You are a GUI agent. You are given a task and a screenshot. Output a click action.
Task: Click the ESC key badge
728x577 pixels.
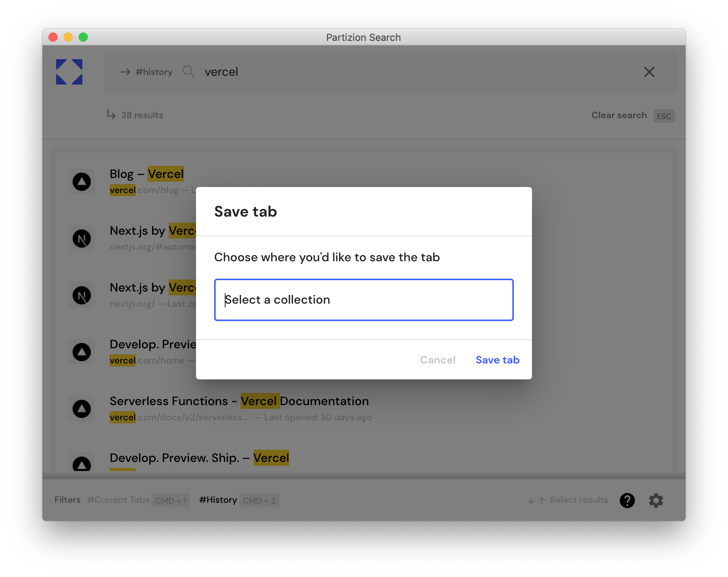[664, 116]
